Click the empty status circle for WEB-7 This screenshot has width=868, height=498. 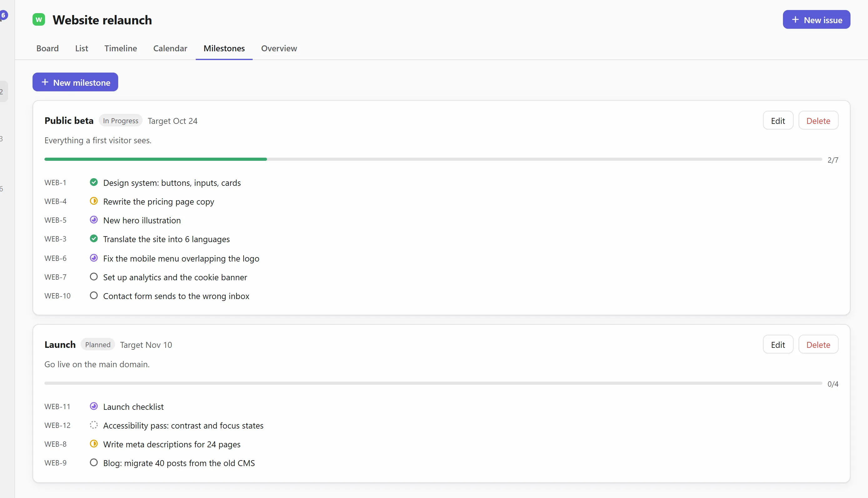94,277
